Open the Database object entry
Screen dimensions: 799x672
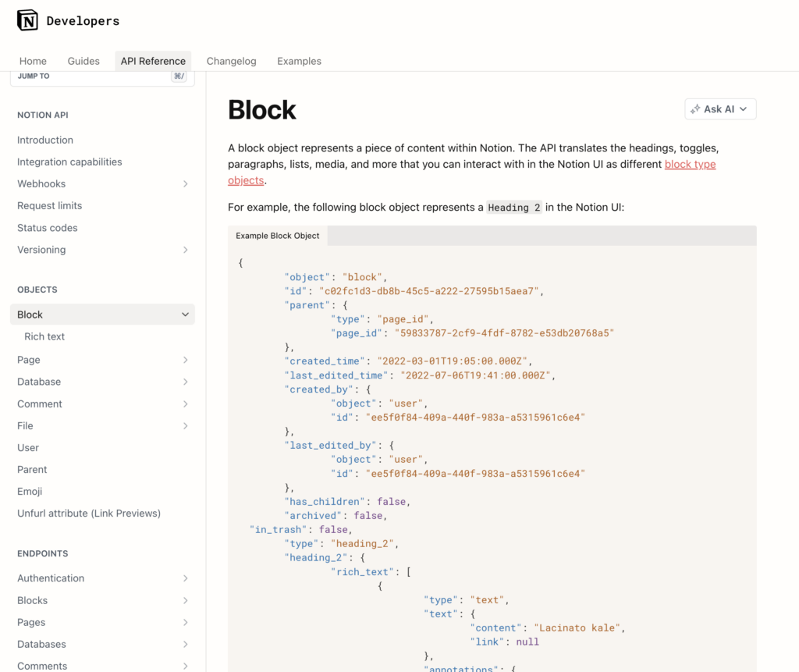click(x=39, y=382)
